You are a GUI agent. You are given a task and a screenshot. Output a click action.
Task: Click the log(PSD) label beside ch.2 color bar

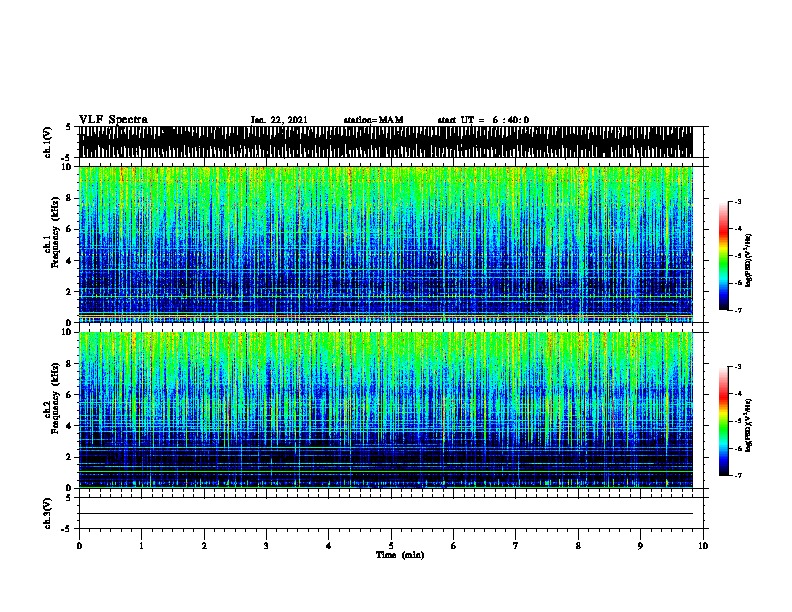point(749,425)
